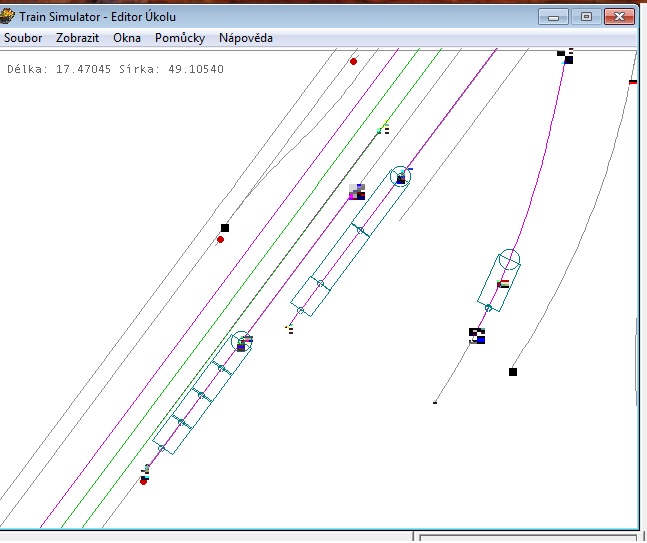Maximize the Editor Úkolu window
Image resolution: width=647 pixels, height=543 pixels.
586,16
